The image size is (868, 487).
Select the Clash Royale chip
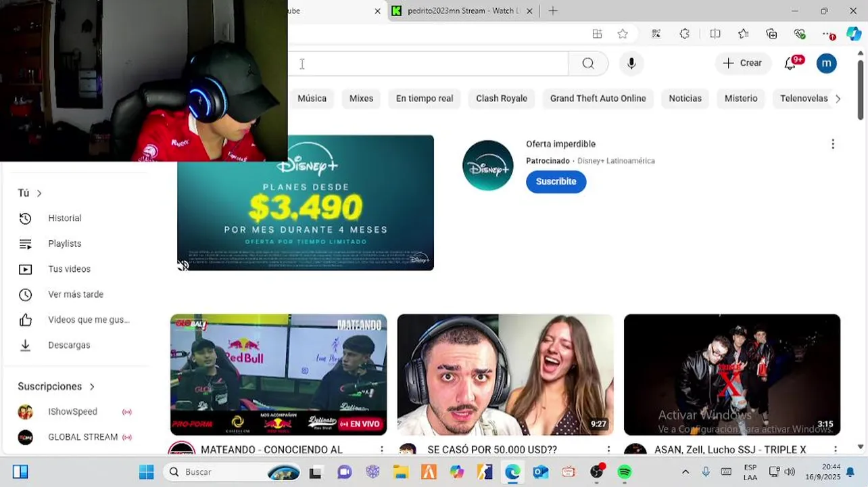(x=502, y=99)
